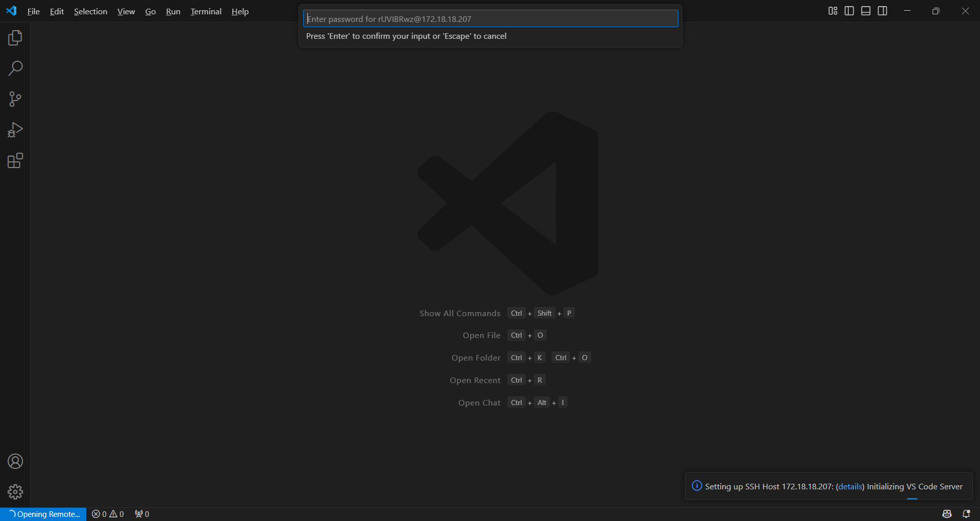
Task: Toggle the Primary Side Bar visibility
Action: [849, 11]
